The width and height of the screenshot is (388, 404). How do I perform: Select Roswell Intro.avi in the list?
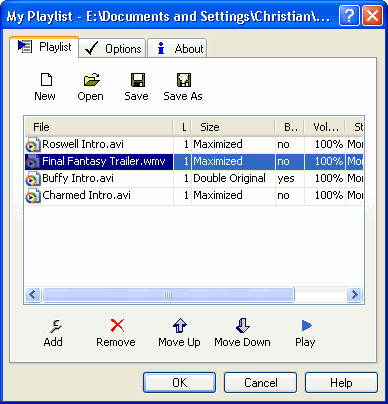tap(83, 144)
